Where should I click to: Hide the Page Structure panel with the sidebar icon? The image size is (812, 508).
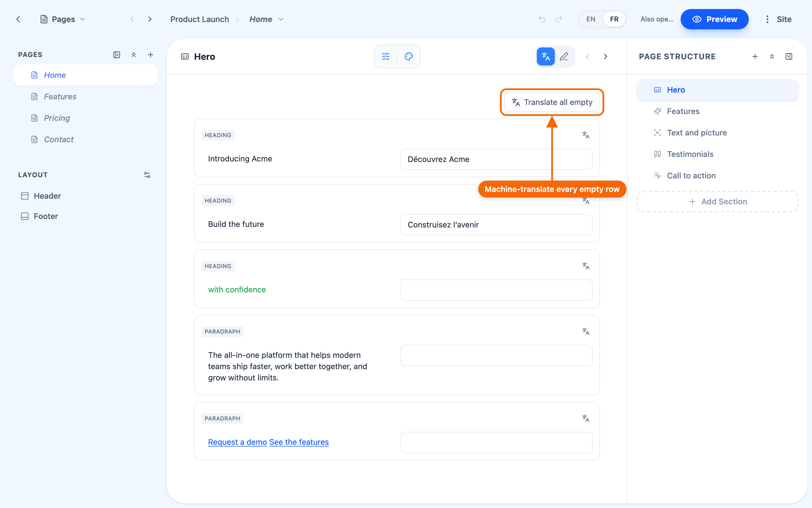pyautogui.click(x=789, y=56)
